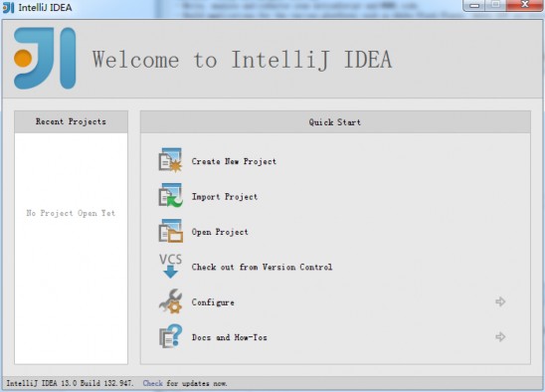Click the Configure wrench and gear icon
Image resolution: width=545 pixels, height=392 pixels.
tap(170, 301)
